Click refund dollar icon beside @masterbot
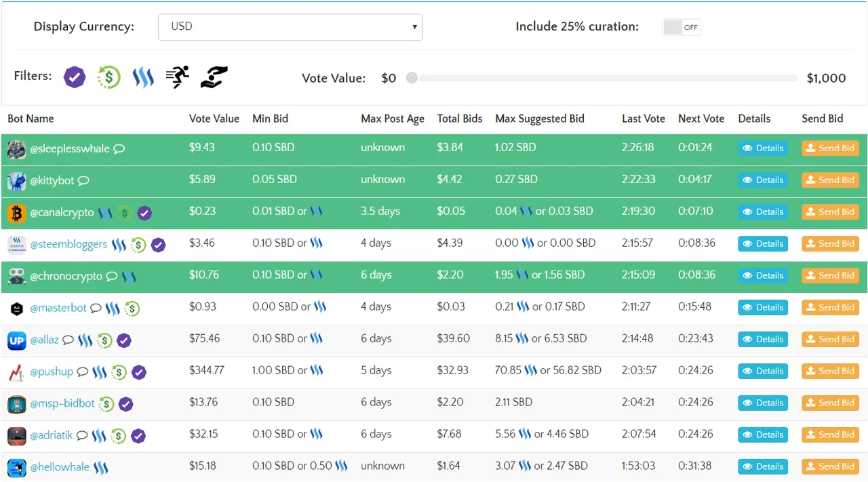 tap(132, 308)
